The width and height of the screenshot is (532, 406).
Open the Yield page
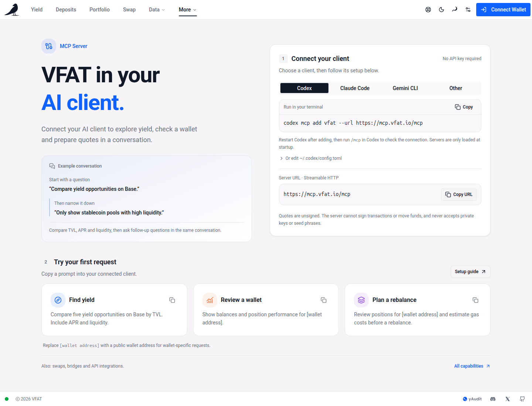[x=37, y=10]
